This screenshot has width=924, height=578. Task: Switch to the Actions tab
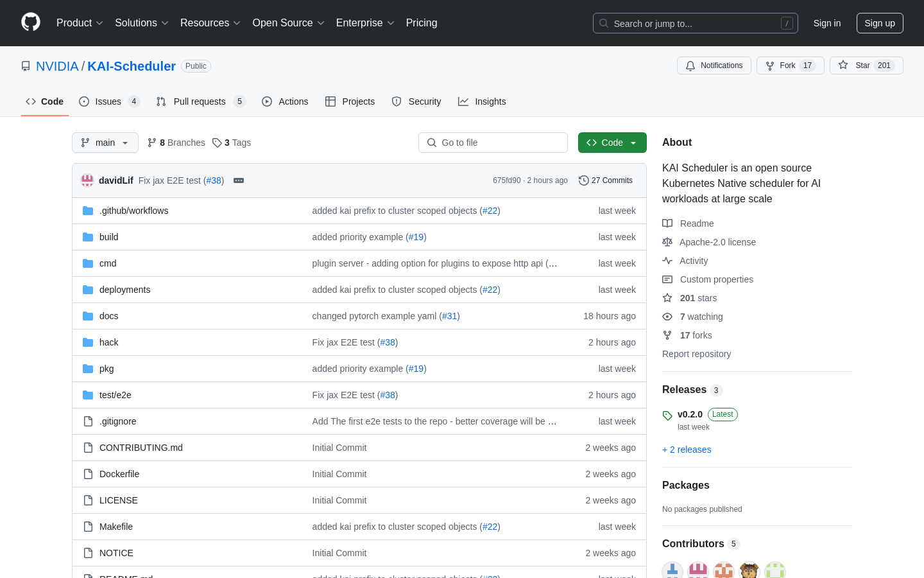click(x=285, y=101)
